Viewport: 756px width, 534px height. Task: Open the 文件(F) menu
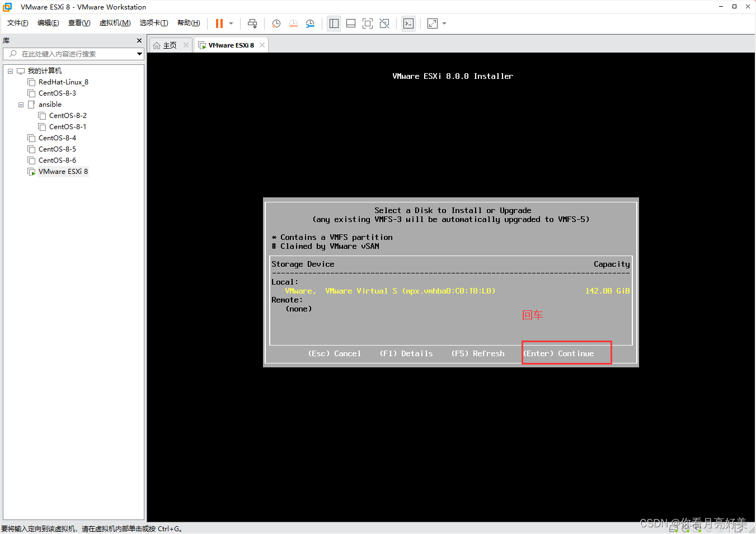pos(18,23)
